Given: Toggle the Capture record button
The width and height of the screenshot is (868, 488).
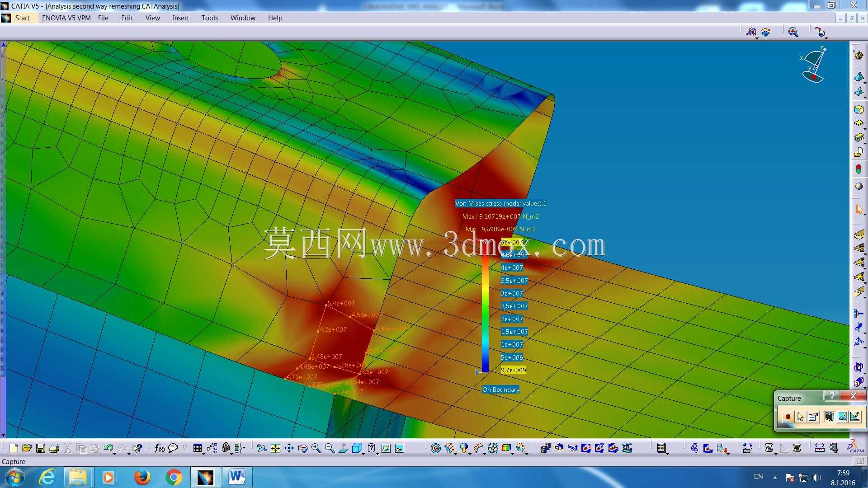Looking at the screenshot, I should point(788,417).
